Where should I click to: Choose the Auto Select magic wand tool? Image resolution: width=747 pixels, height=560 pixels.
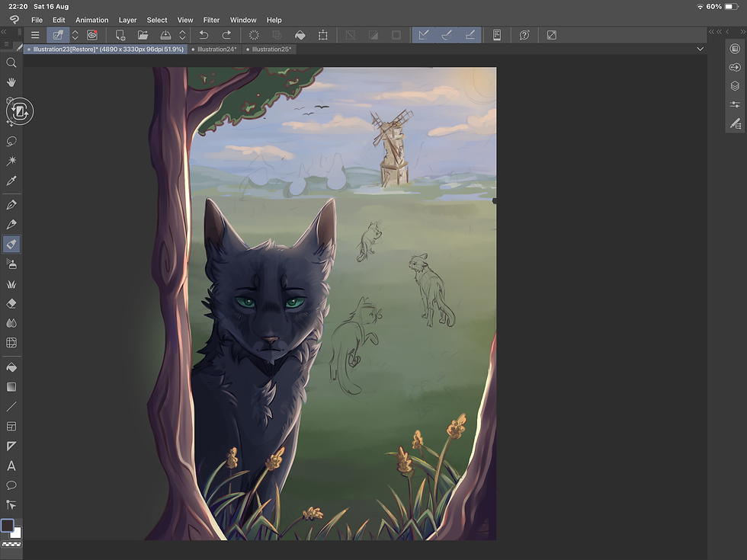(11, 162)
